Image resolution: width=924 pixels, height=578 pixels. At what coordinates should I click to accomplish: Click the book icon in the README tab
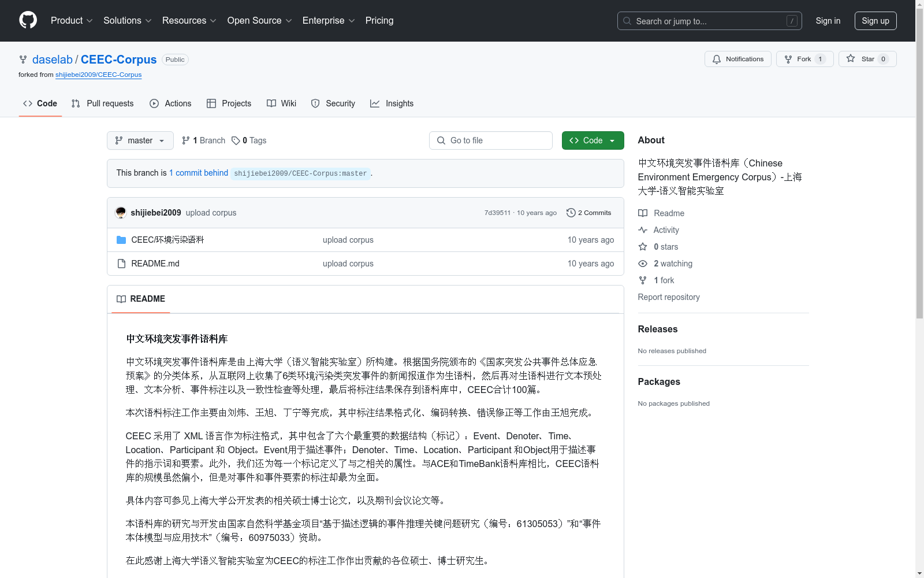click(121, 299)
